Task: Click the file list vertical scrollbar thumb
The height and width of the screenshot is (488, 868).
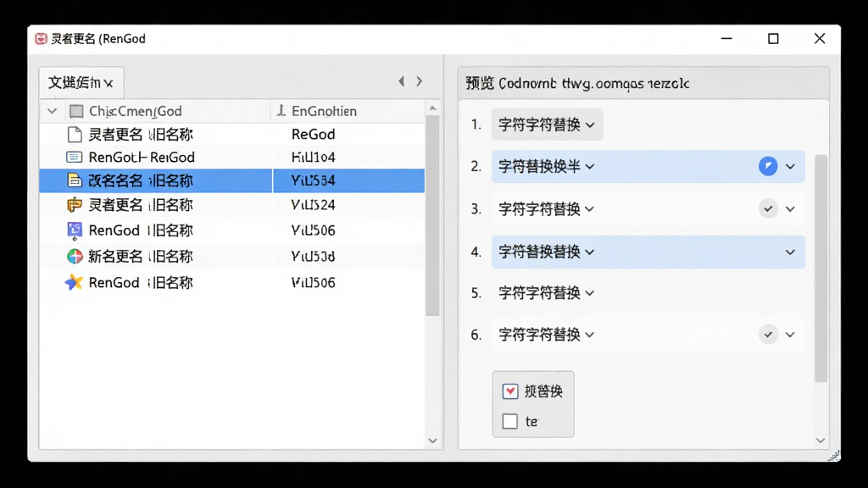Action: tap(433, 216)
